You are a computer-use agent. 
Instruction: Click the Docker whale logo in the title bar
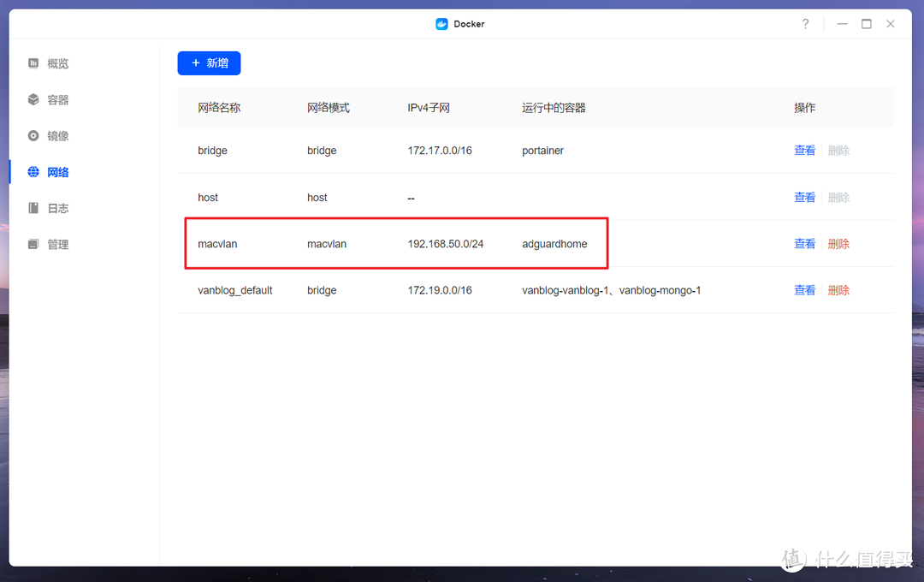[x=442, y=24]
